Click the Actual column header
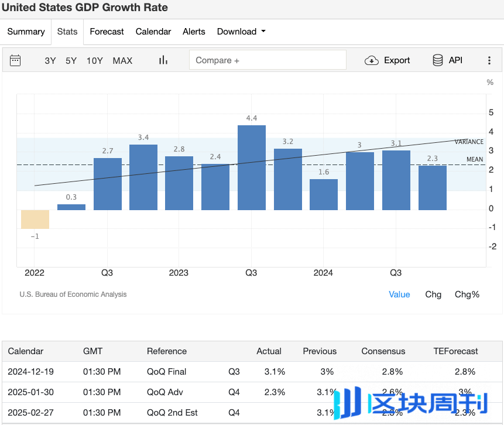This screenshot has height=425, width=504. pos(269,351)
